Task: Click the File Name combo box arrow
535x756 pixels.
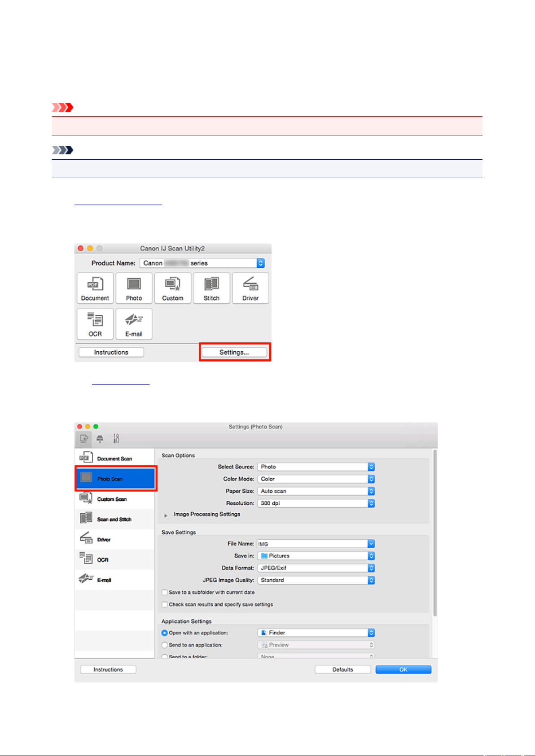Action: coord(371,544)
